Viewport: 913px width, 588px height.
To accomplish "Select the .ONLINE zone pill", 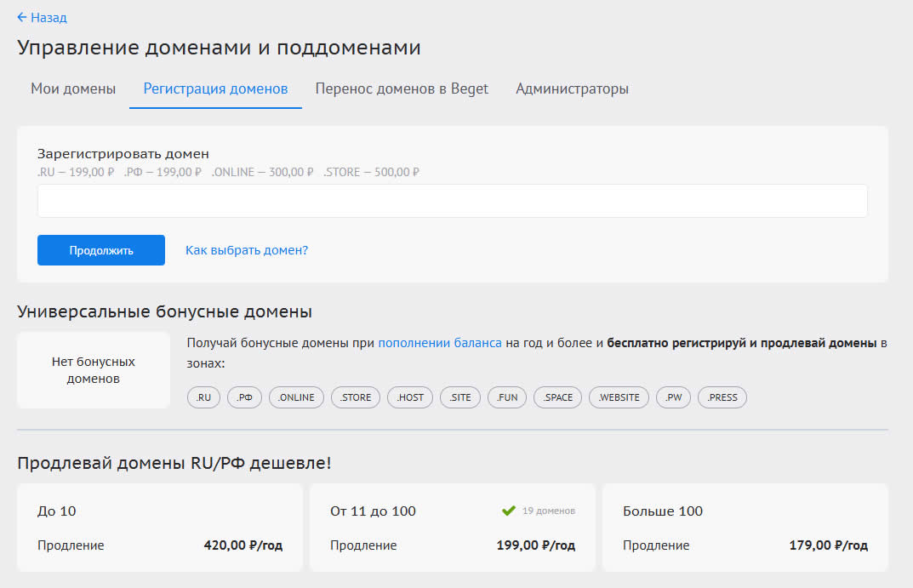I will tap(296, 397).
